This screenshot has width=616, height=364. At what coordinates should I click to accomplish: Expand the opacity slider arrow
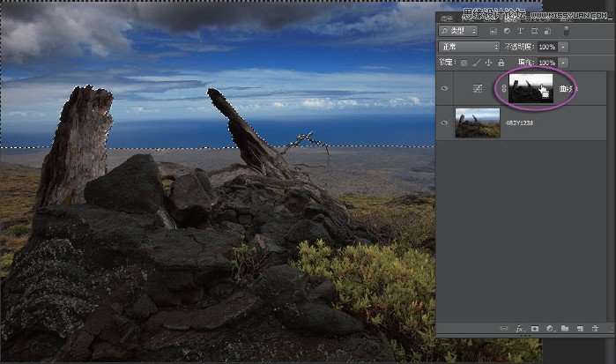tap(564, 46)
